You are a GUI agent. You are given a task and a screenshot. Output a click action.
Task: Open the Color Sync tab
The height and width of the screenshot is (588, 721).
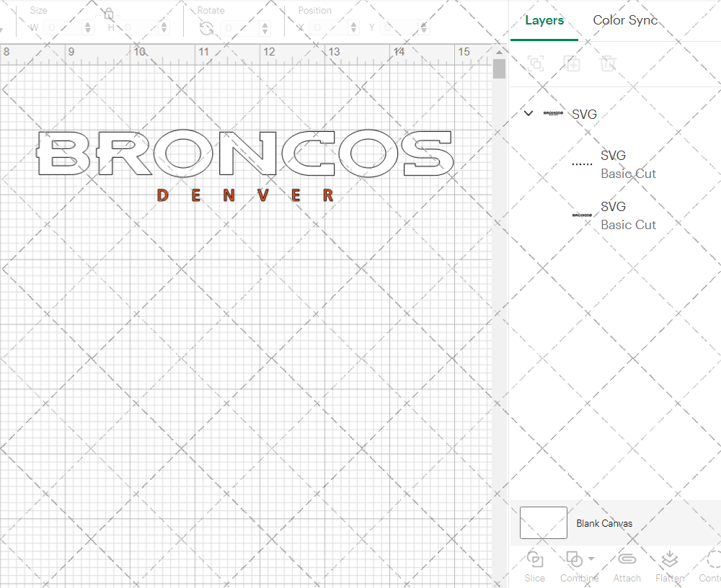(625, 21)
